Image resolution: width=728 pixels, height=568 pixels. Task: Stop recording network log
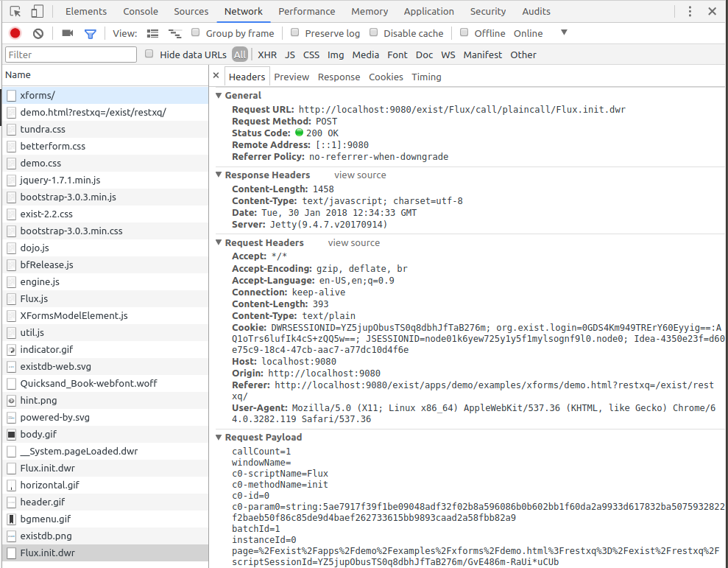point(15,33)
